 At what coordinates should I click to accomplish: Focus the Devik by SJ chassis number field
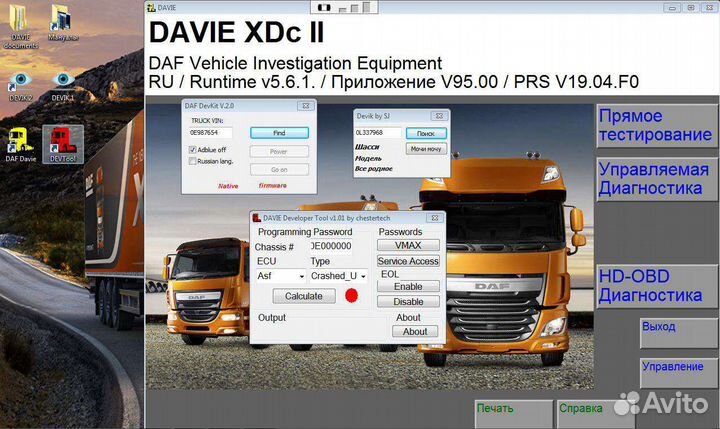(378, 133)
